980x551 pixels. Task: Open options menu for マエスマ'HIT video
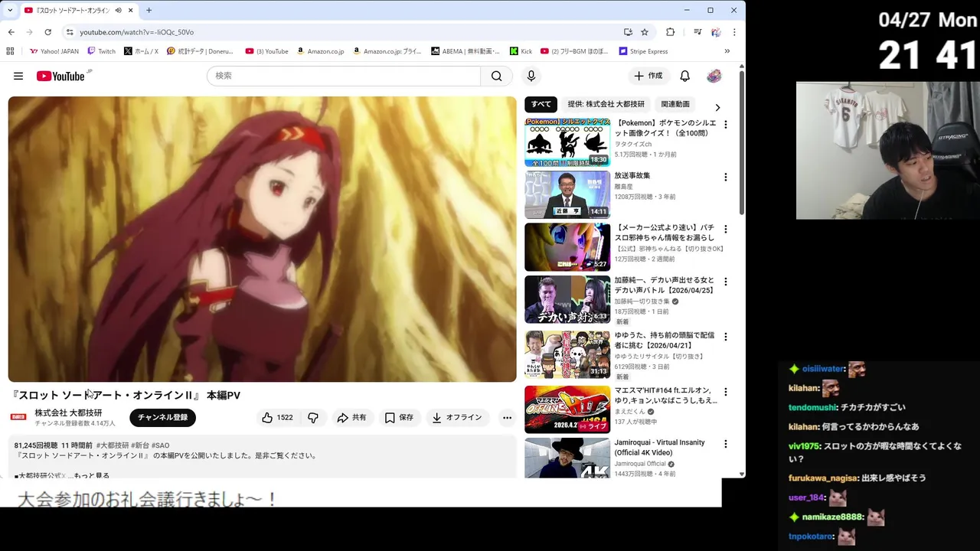coord(725,392)
